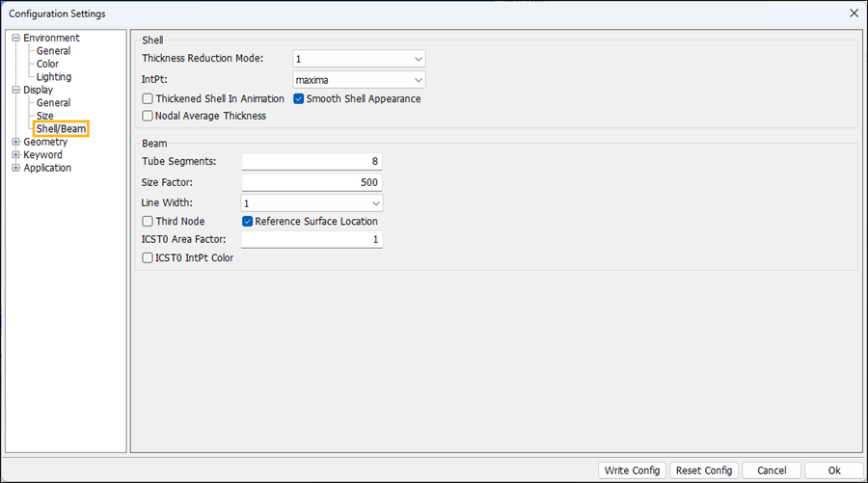Toggle the Third Node checkbox
This screenshot has height=483, width=868.
(148, 222)
